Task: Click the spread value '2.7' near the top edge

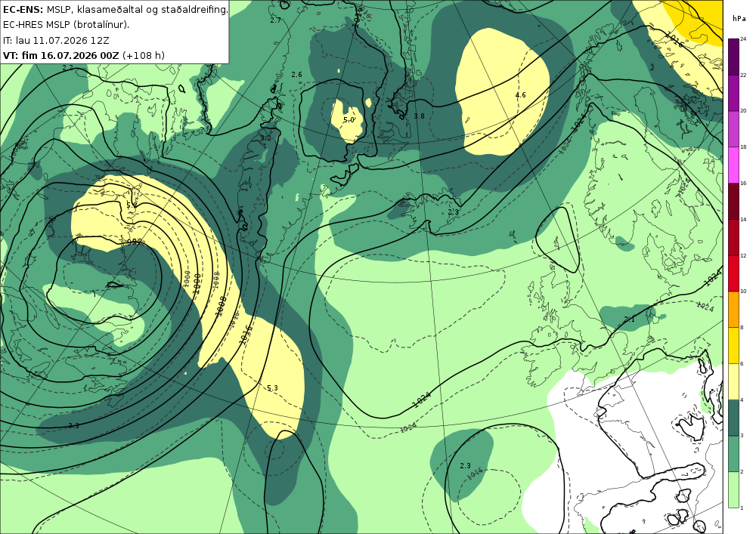Action: coord(275,20)
